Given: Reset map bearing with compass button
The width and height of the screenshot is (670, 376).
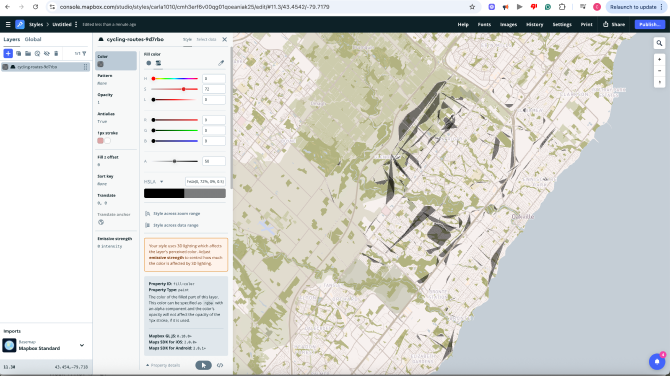Looking at the screenshot, I should click(659, 82).
